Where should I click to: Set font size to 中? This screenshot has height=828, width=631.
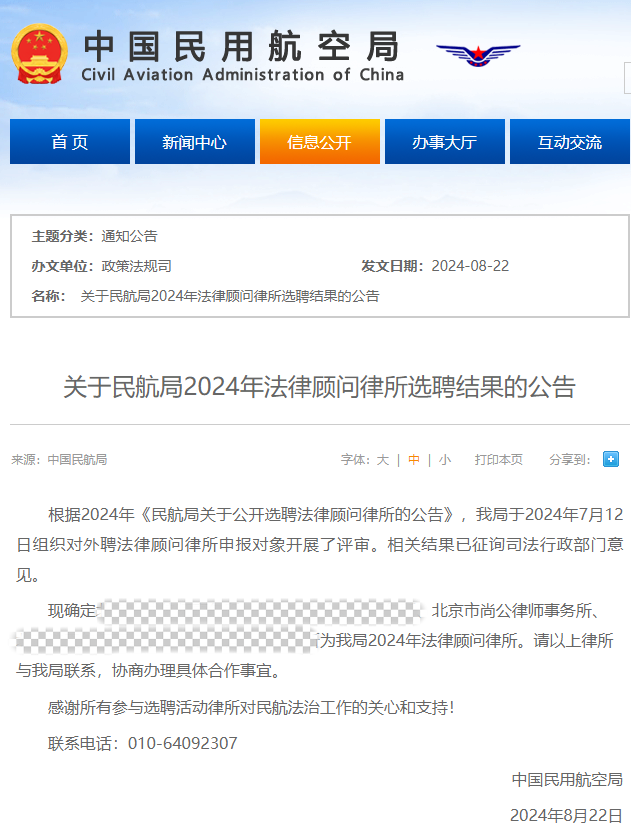coord(414,460)
